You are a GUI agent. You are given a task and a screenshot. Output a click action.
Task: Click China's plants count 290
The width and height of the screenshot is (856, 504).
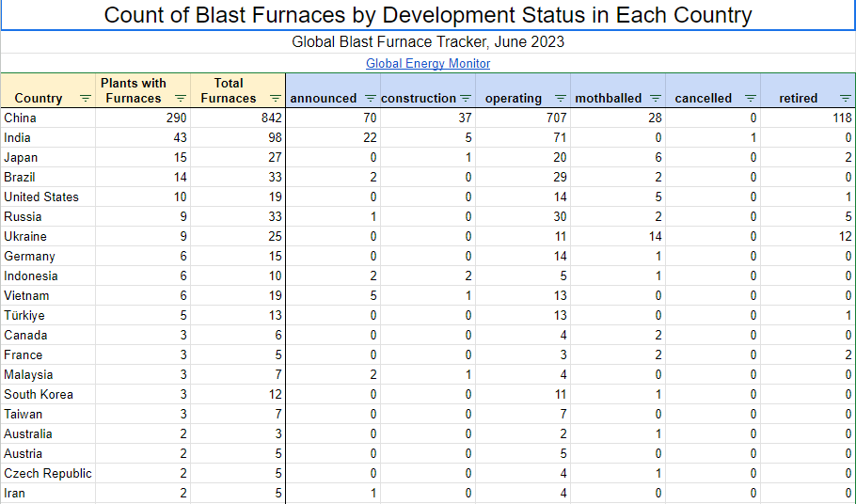pos(176,118)
